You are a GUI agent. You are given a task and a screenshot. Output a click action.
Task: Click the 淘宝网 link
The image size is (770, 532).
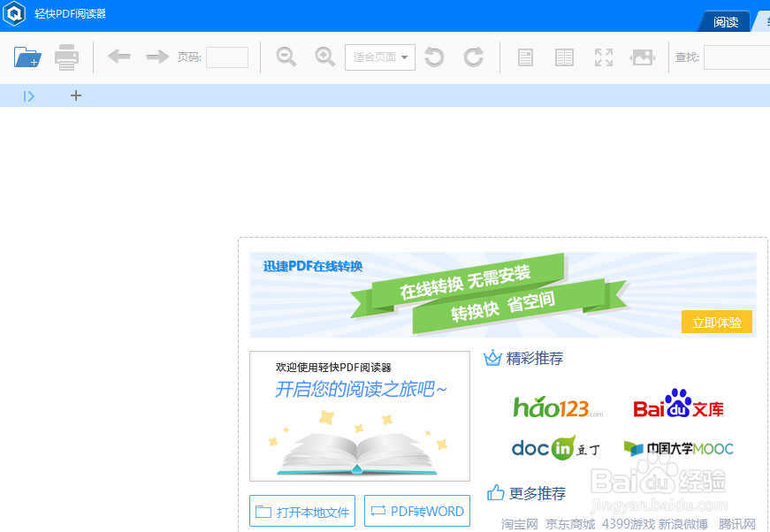coord(520,524)
